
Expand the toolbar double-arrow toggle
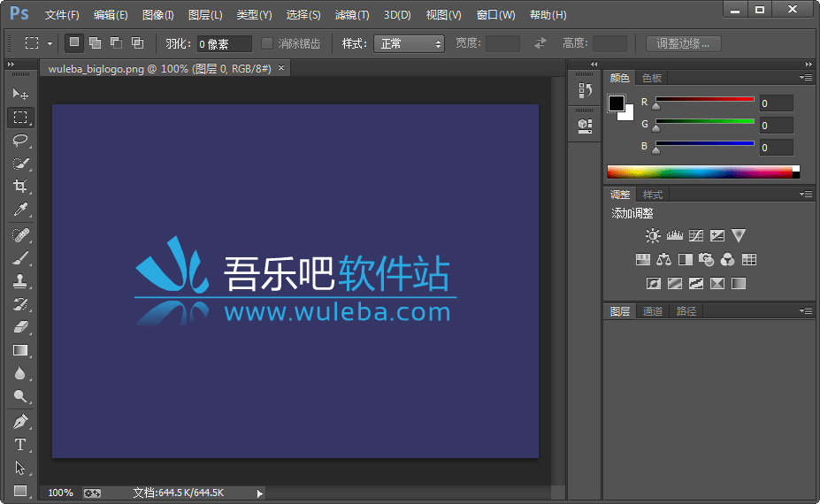pyautogui.click(x=11, y=64)
